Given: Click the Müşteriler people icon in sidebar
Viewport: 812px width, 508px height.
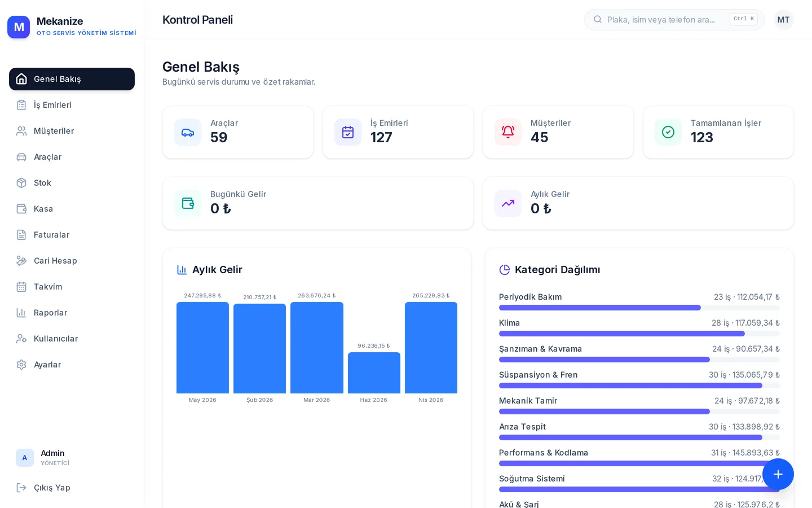Looking at the screenshot, I should pyautogui.click(x=21, y=131).
